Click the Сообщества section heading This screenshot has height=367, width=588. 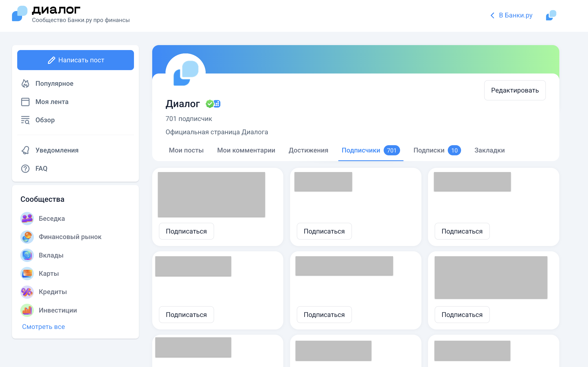pyautogui.click(x=42, y=199)
